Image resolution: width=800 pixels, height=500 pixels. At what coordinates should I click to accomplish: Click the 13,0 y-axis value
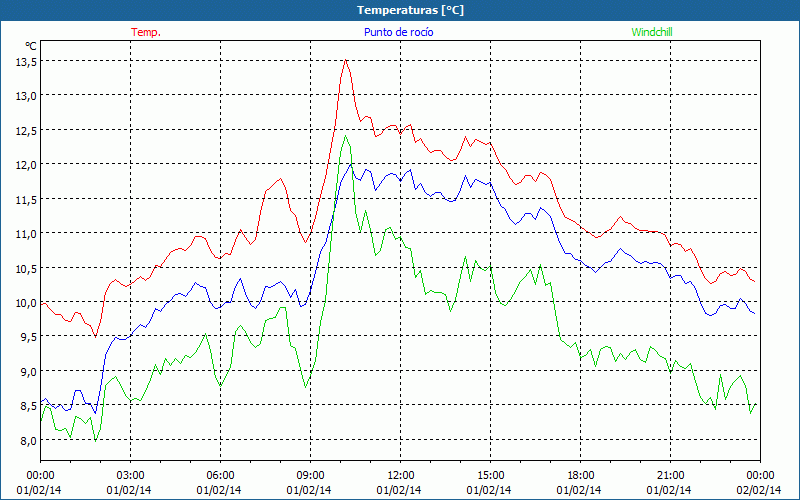pyautogui.click(x=26, y=95)
